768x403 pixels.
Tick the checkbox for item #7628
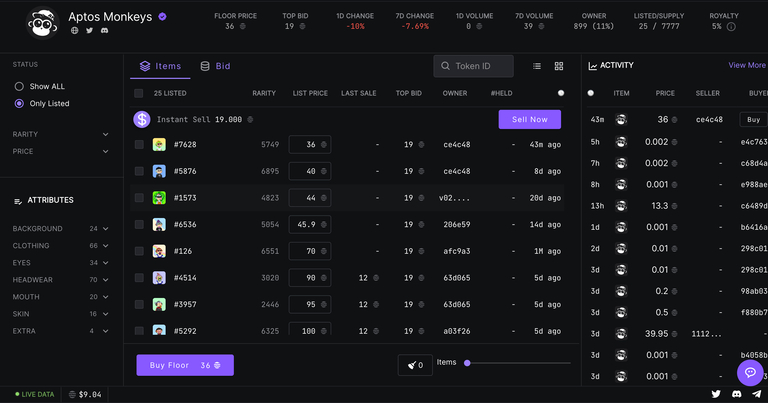139,144
